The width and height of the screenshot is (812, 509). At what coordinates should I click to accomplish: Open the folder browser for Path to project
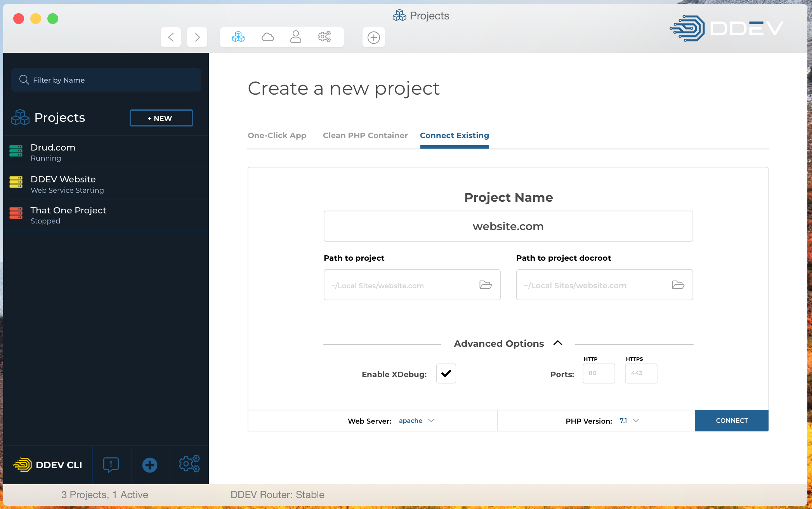(485, 285)
